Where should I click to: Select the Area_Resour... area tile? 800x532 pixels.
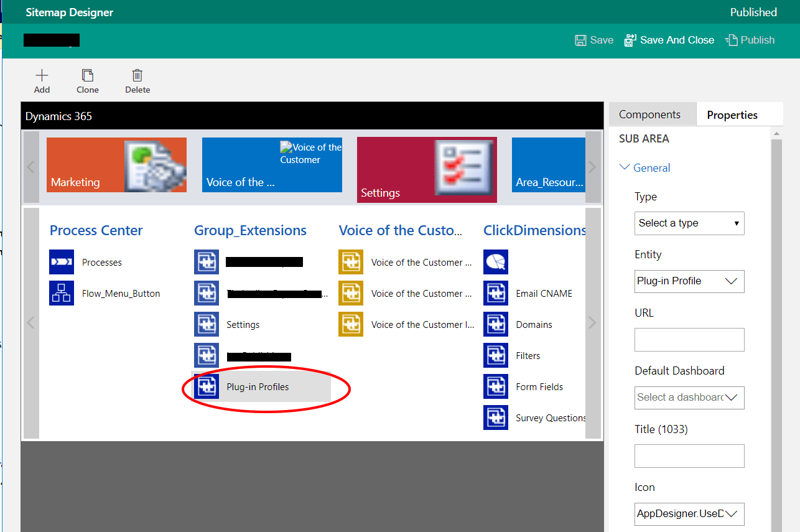coord(548,165)
